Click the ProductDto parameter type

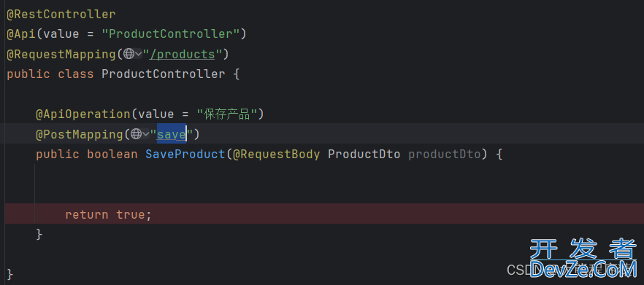(x=364, y=155)
